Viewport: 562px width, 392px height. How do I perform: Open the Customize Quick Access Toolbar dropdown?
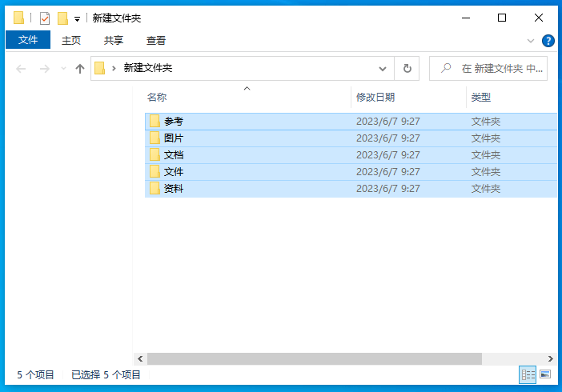[77, 19]
